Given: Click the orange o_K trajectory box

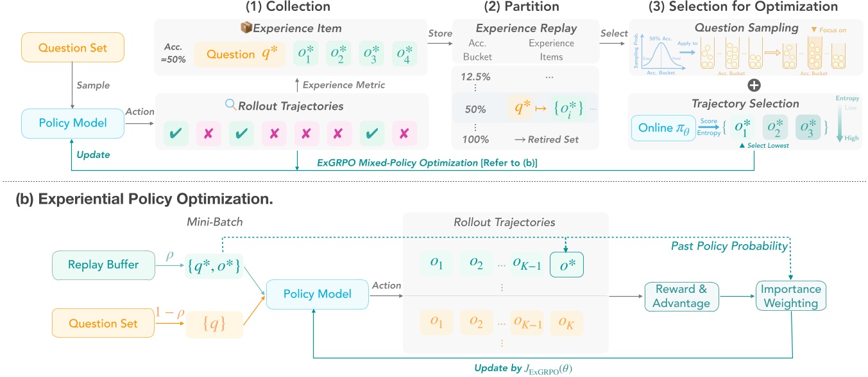Looking at the screenshot, I should pos(566,324).
